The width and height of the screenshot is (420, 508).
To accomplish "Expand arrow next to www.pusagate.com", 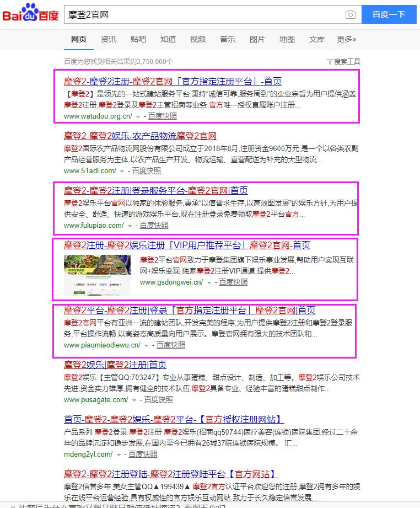I will pos(134,400).
